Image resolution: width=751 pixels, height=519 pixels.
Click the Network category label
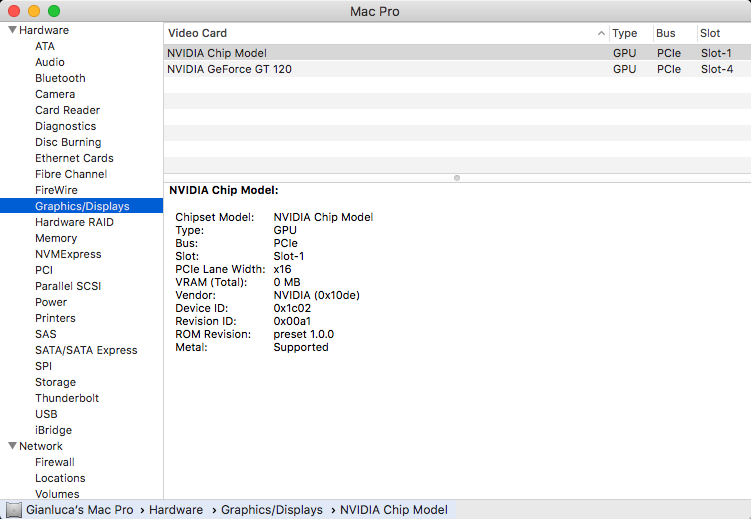point(41,446)
